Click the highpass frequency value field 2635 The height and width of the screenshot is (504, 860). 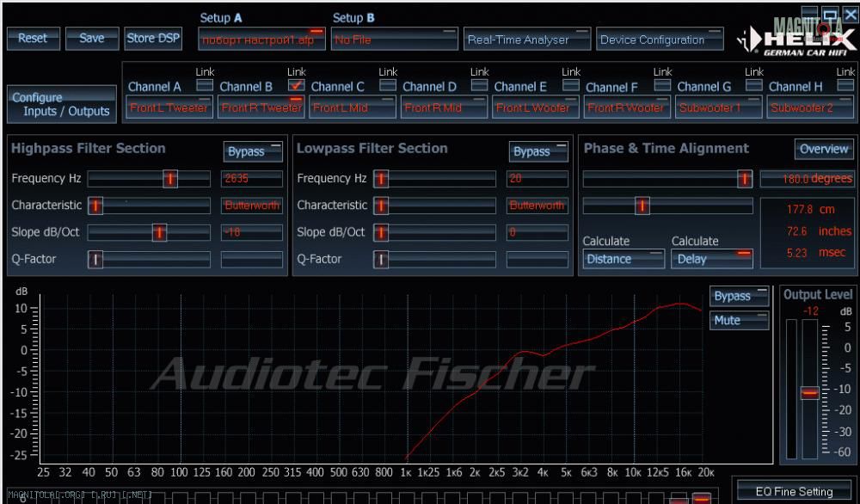click(251, 179)
